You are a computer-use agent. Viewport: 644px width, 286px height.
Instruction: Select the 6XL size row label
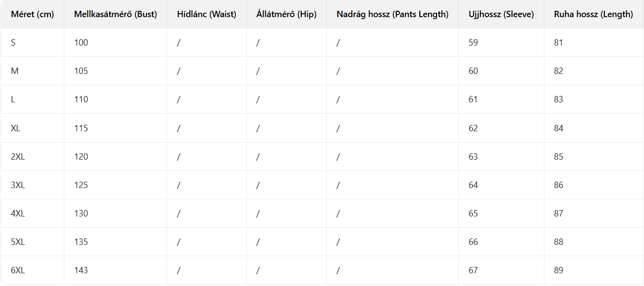[x=17, y=270]
